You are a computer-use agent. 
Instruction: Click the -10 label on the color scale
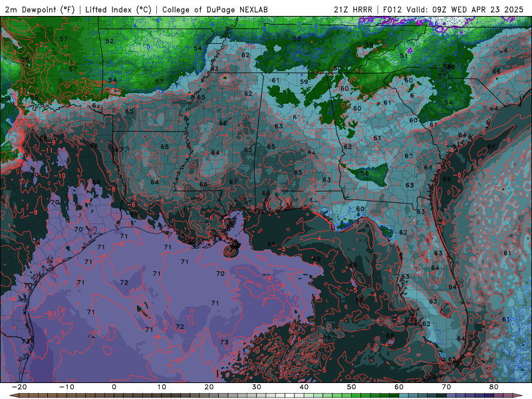point(66,387)
